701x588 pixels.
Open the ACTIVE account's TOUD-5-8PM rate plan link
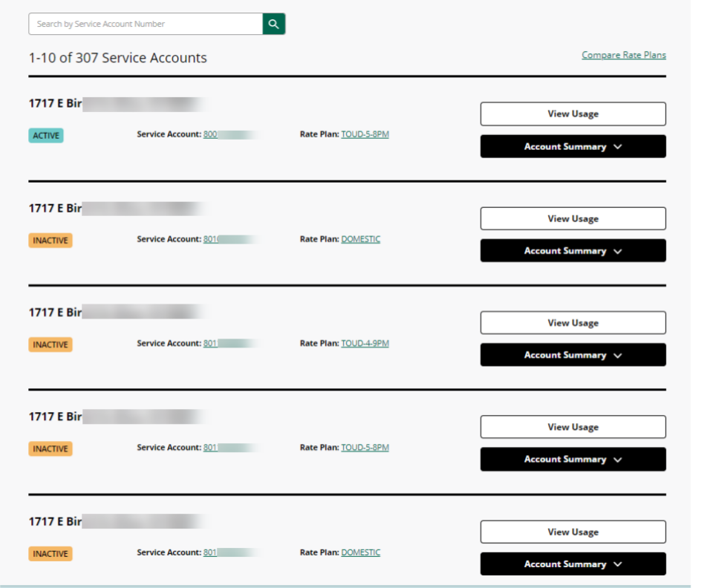(x=365, y=134)
